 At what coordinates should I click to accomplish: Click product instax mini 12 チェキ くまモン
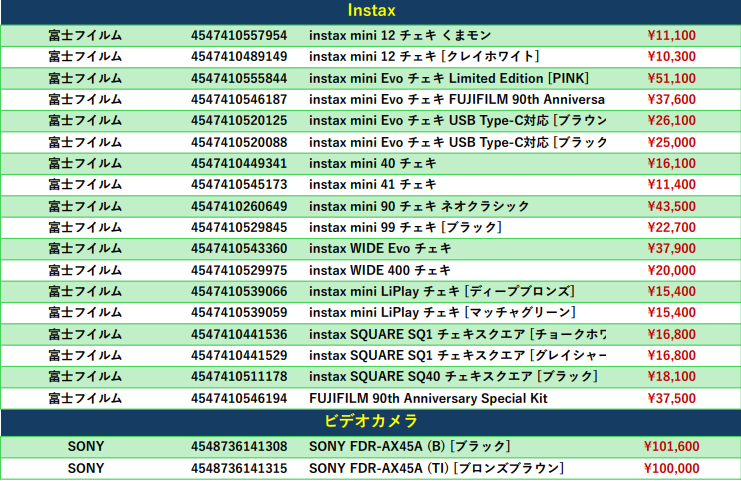(400, 35)
